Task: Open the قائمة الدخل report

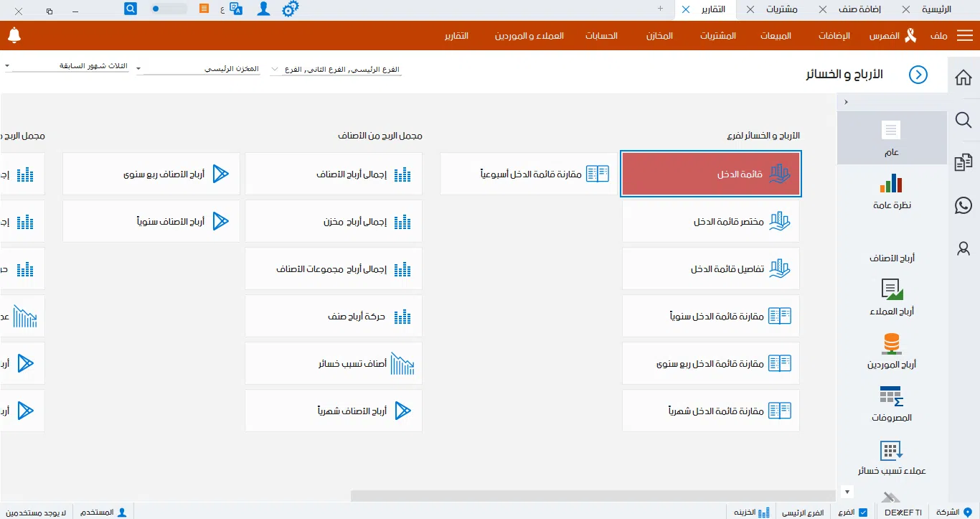Action: (710, 173)
